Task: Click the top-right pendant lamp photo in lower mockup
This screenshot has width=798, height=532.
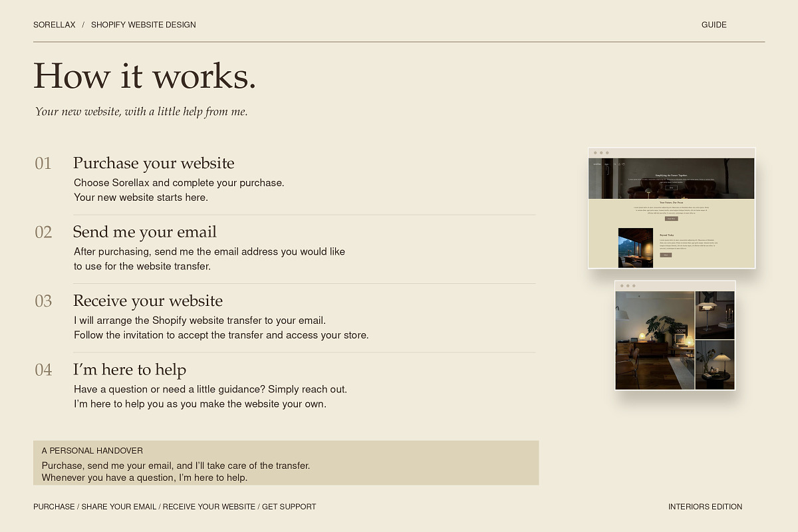Action: [715, 315]
